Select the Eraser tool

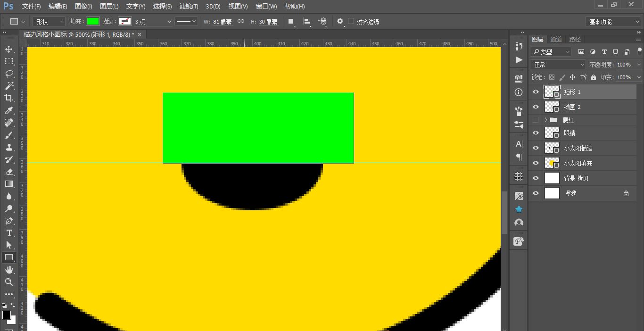tap(8, 172)
